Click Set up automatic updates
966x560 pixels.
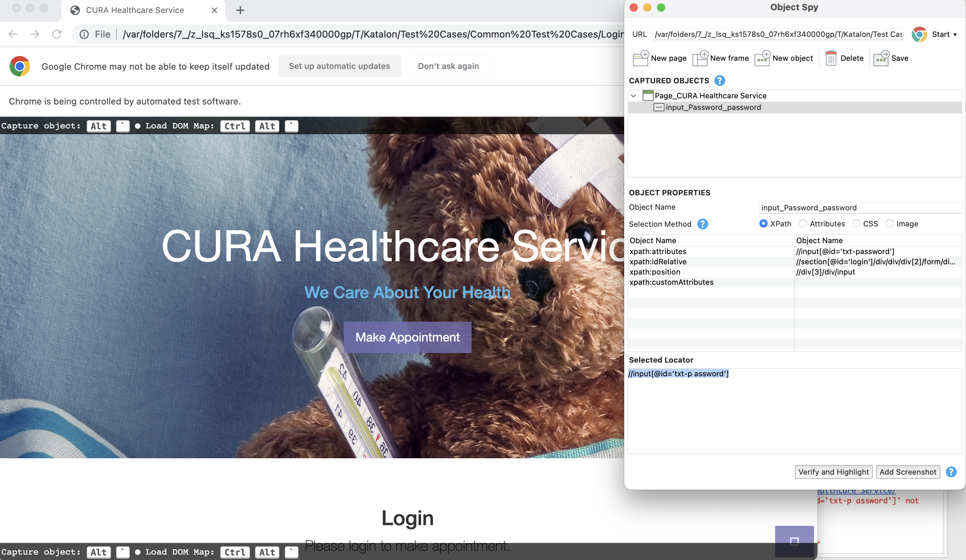tap(339, 66)
